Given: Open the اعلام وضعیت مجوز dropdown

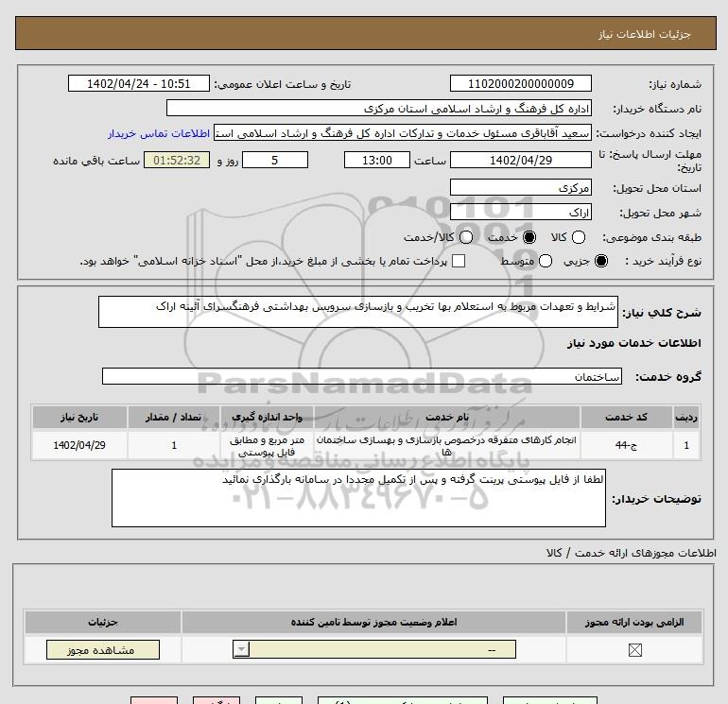Looking at the screenshot, I should click(374, 649).
